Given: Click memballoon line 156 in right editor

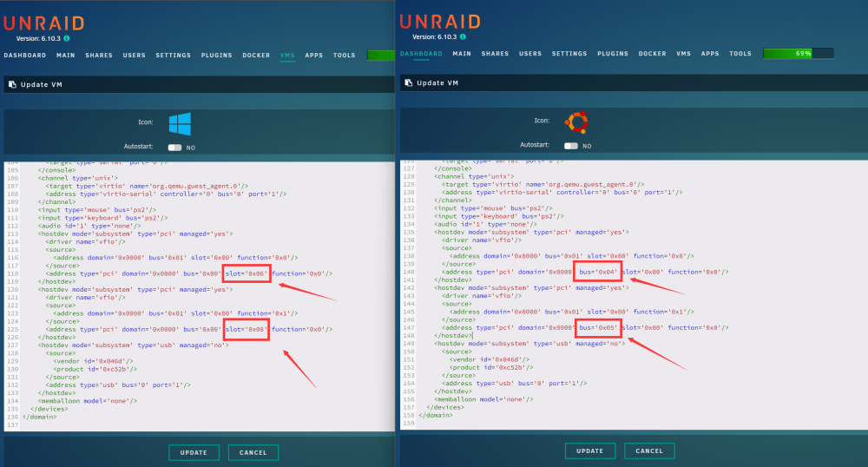Looking at the screenshot, I should (483, 399).
